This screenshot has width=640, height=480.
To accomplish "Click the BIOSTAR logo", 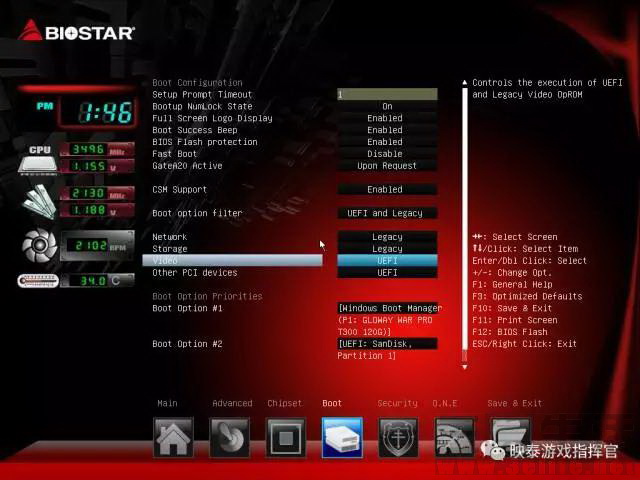I will tap(76, 31).
